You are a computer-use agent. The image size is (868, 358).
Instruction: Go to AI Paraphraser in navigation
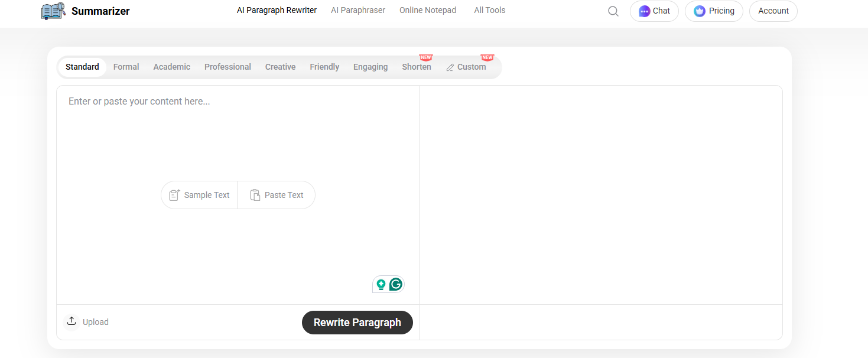(358, 10)
